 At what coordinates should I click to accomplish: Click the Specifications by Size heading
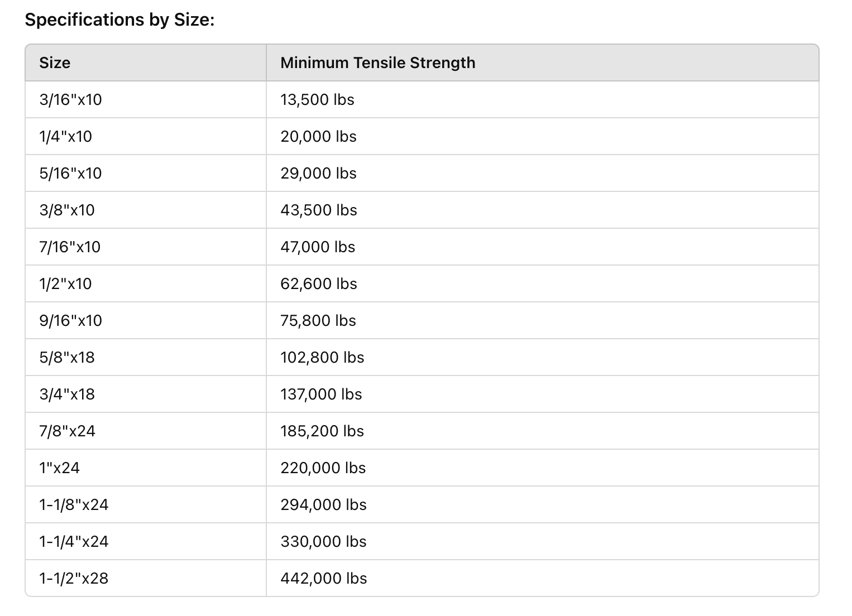coord(120,20)
